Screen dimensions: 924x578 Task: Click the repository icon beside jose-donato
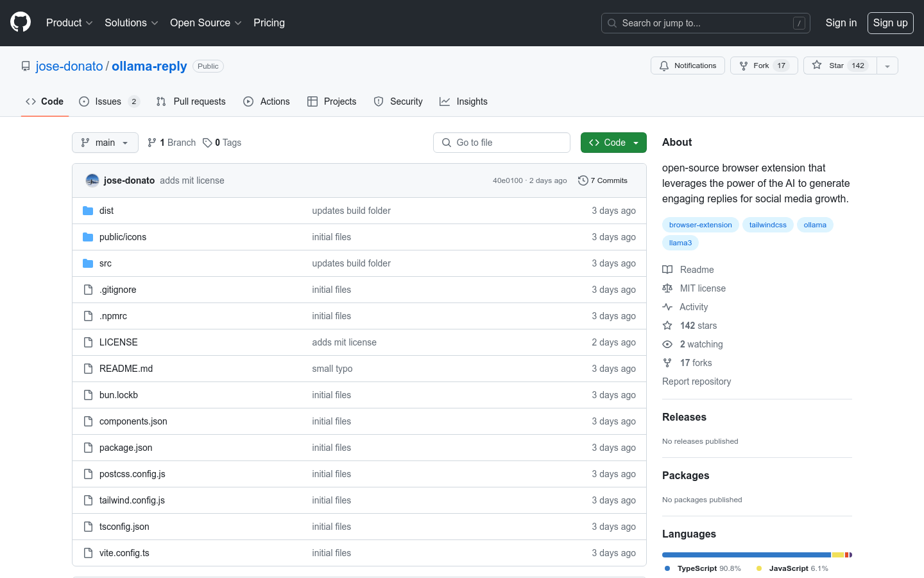click(26, 66)
